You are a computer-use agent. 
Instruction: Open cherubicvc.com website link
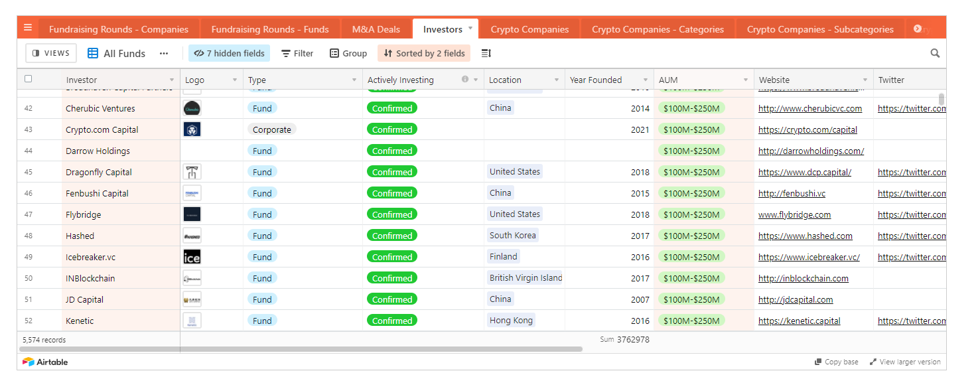pos(810,108)
